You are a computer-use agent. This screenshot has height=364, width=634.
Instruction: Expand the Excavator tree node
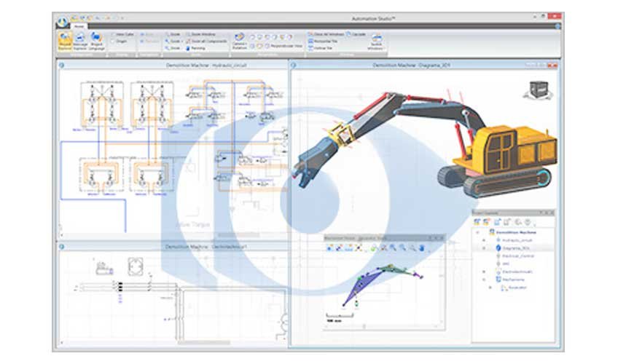(490, 288)
